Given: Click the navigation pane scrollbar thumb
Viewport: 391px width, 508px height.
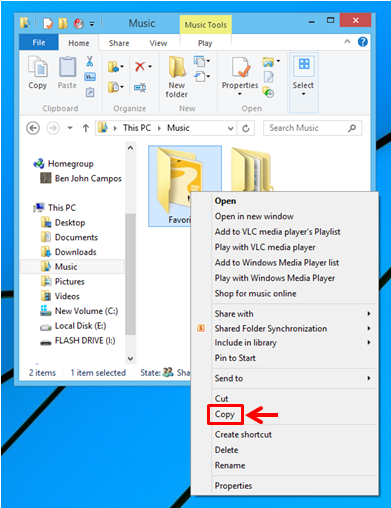Looking at the screenshot, I should click(130, 273).
